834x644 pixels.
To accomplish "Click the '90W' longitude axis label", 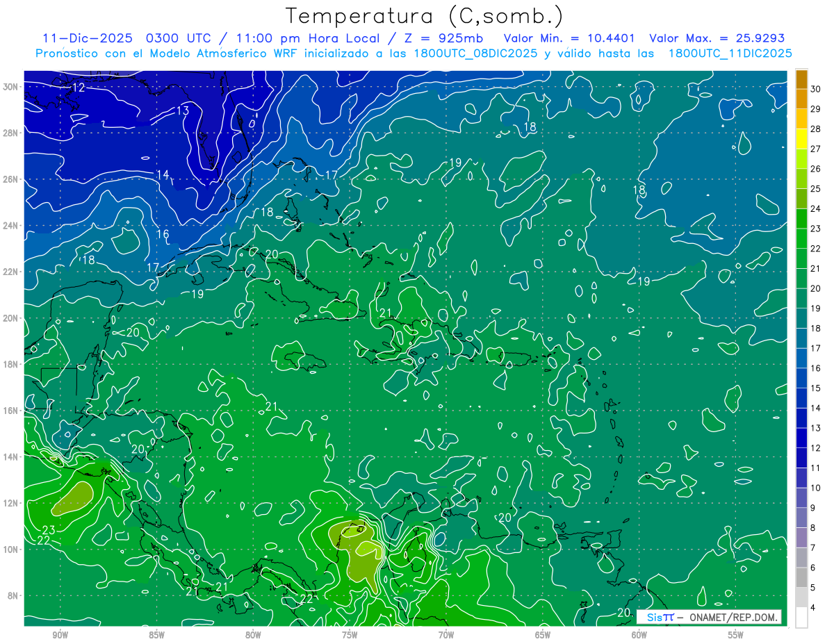I will click(x=60, y=635).
